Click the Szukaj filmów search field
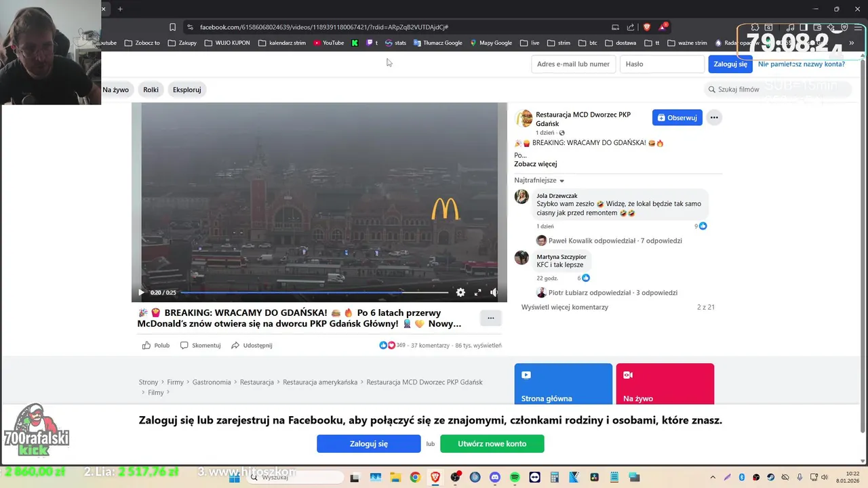 pyautogui.click(x=776, y=89)
